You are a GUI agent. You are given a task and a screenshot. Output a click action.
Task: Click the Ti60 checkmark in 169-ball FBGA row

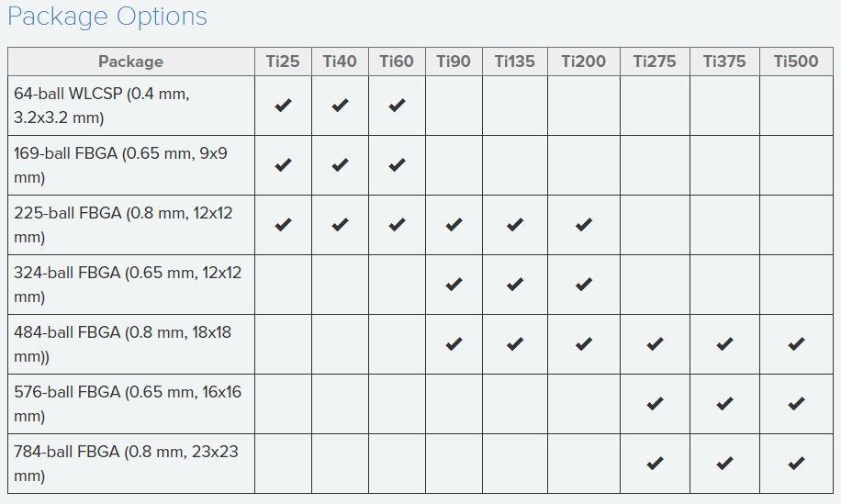pos(397,165)
